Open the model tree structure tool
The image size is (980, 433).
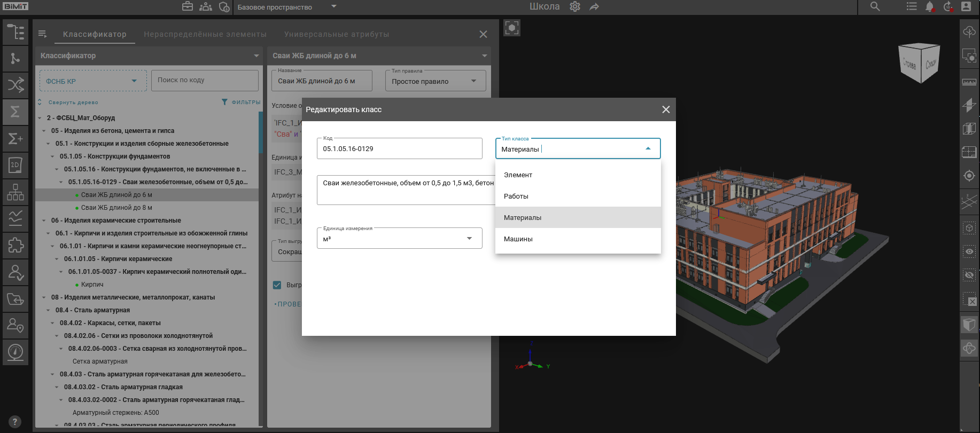point(15,32)
